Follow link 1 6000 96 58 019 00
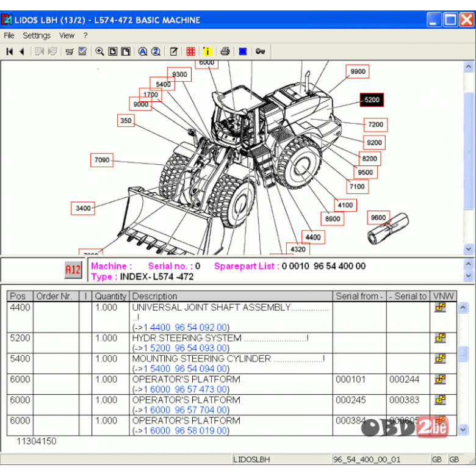The width and height of the screenshot is (476, 476). (185, 431)
